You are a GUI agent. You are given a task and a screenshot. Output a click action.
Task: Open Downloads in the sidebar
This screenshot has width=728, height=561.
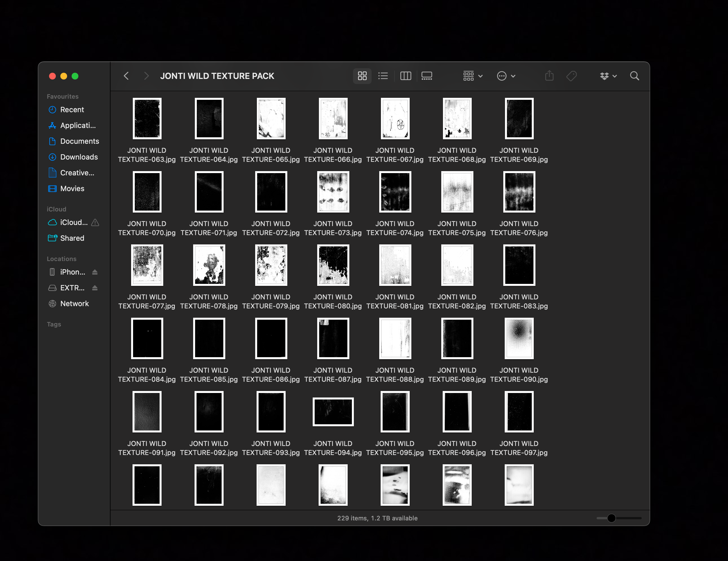pyautogui.click(x=79, y=157)
